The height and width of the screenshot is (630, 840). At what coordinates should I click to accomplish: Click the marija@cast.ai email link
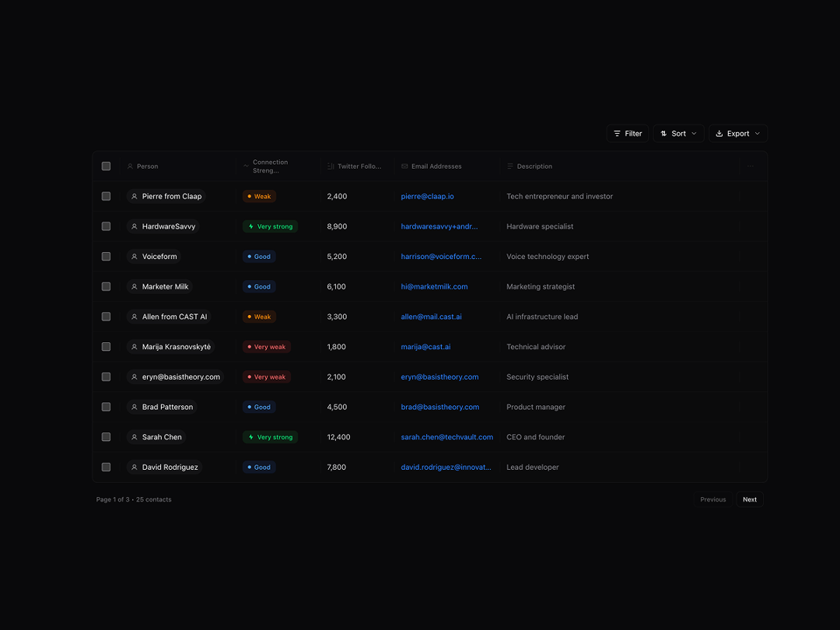[426, 347]
